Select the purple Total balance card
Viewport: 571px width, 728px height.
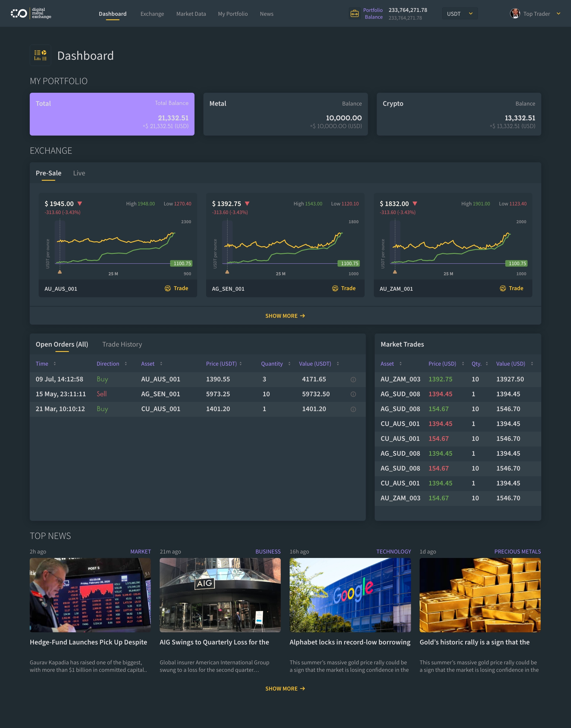click(112, 114)
